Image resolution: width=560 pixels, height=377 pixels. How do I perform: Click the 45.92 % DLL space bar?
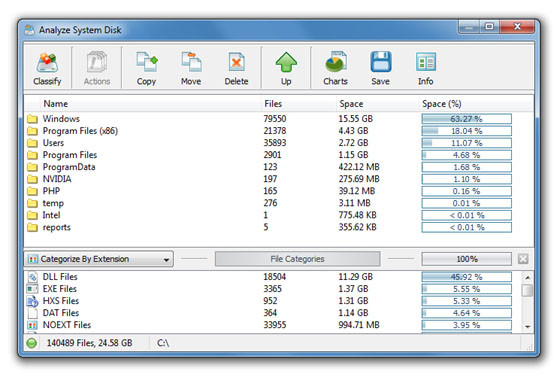click(x=466, y=277)
